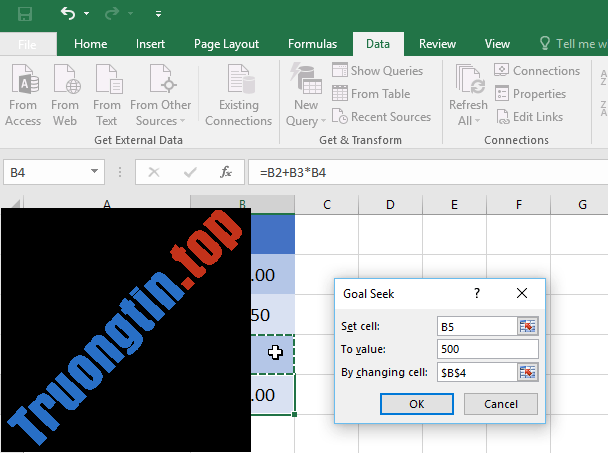Import data From Access
Screen dimensions: 608x453
pyautogui.click(x=23, y=95)
